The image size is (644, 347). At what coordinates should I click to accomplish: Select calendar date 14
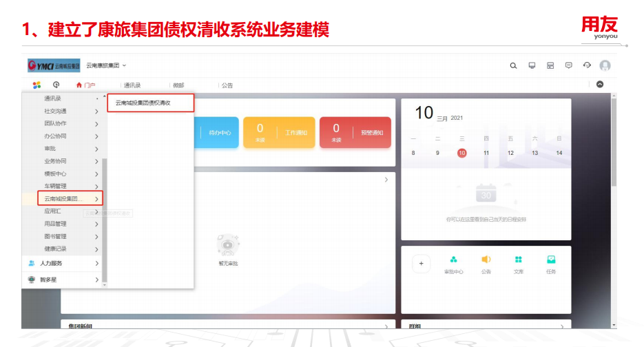559,153
